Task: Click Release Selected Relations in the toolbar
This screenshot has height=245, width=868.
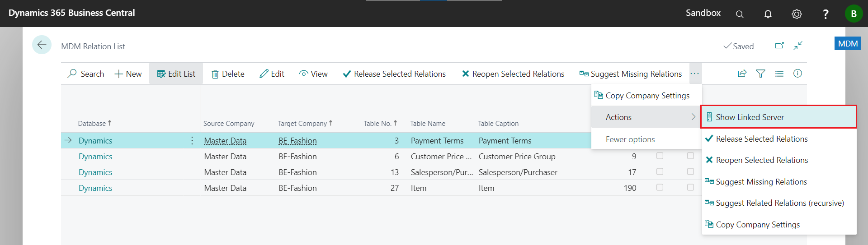Action: click(x=394, y=74)
